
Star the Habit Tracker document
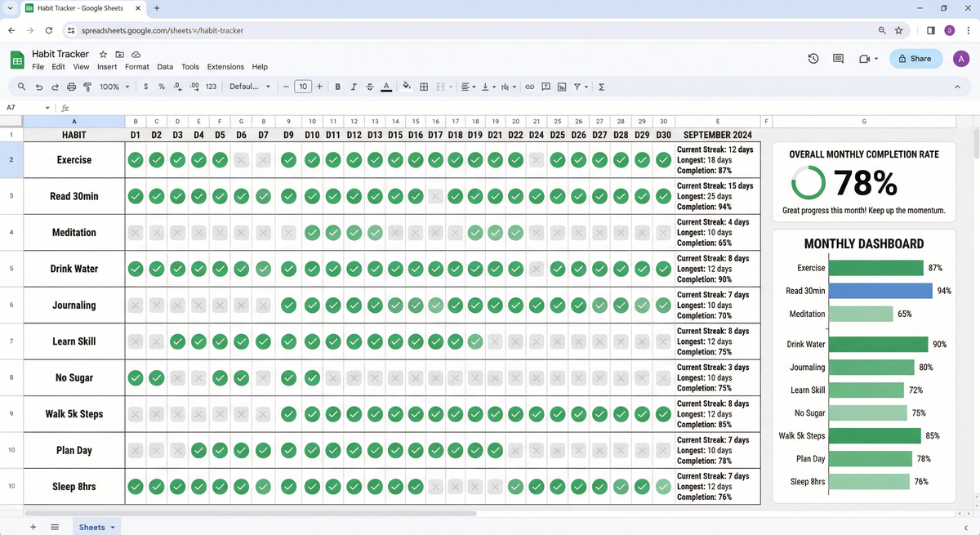[103, 54]
